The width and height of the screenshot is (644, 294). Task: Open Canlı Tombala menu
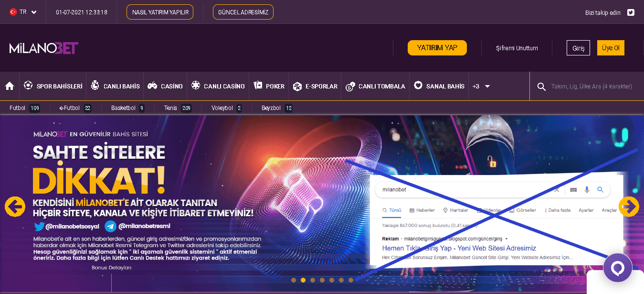click(375, 86)
